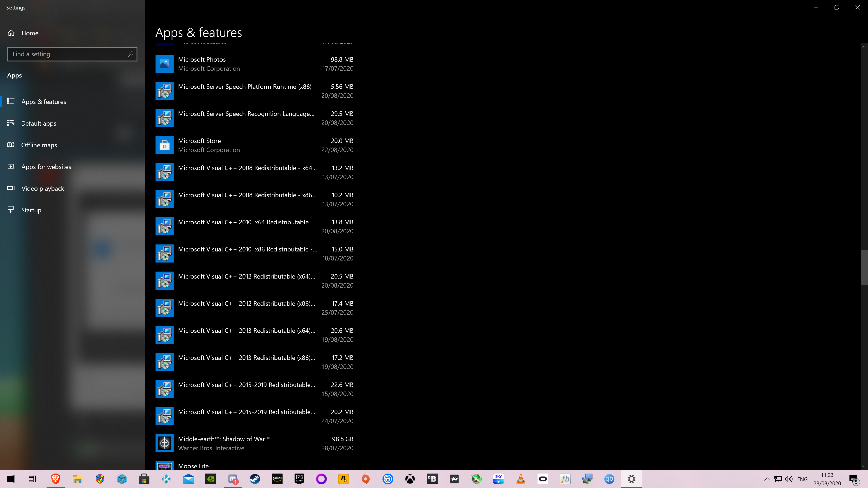
Task: Open NVIDIA app from taskbar
Action: (211, 479)
